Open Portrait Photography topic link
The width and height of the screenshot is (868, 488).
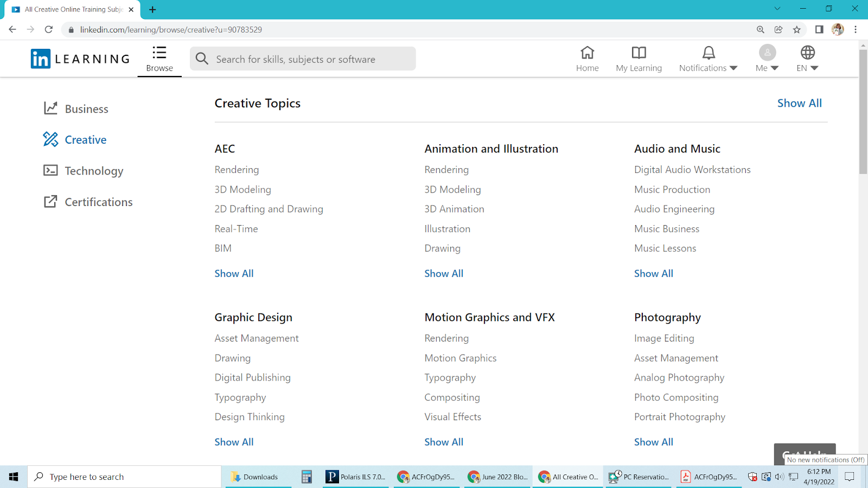coord(680,417)
